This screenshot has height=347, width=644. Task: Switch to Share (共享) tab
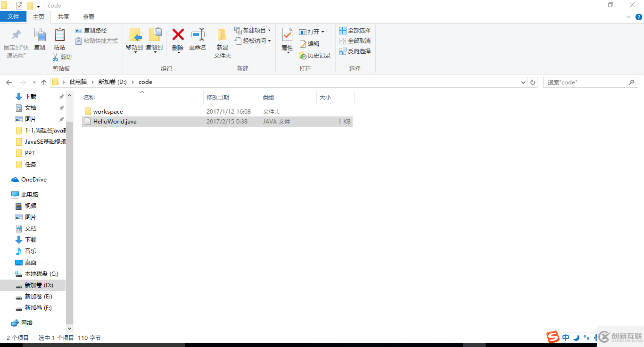click(x=64, y=17)
